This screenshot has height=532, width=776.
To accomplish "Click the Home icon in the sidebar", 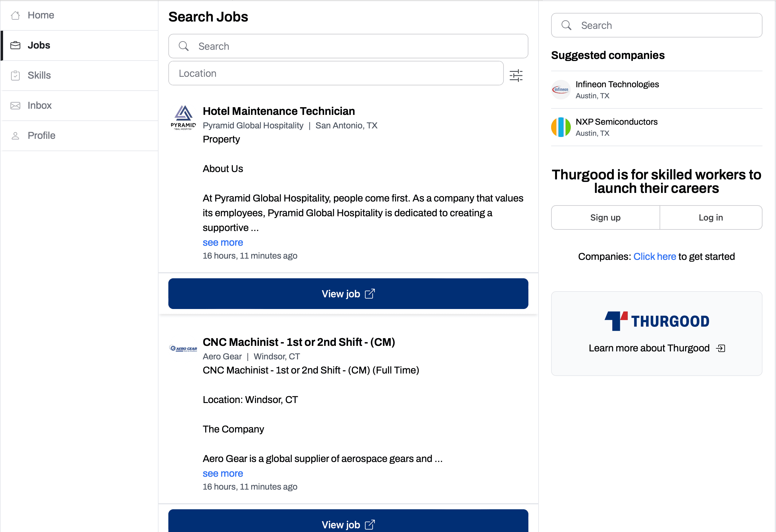I will point(15,15).
